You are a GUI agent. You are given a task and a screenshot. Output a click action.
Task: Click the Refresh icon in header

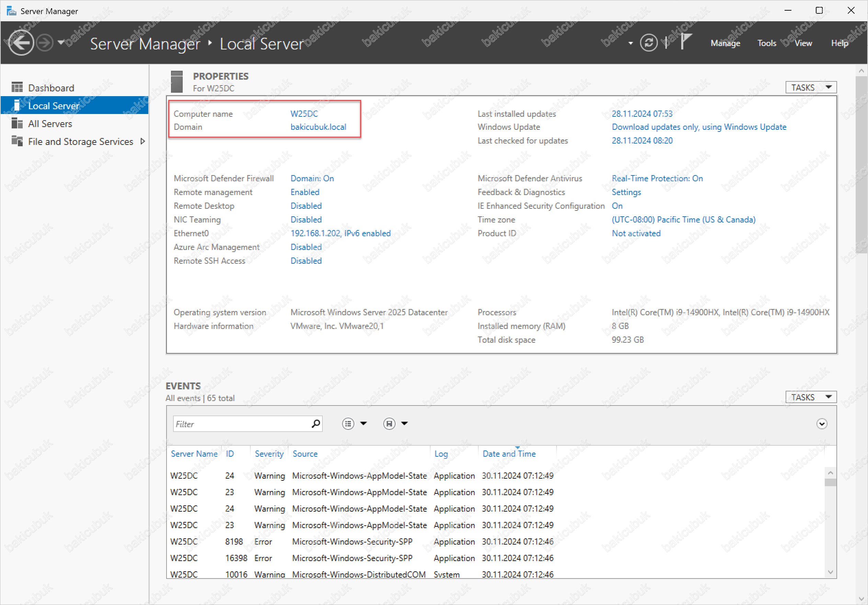(x=649, y=43)
